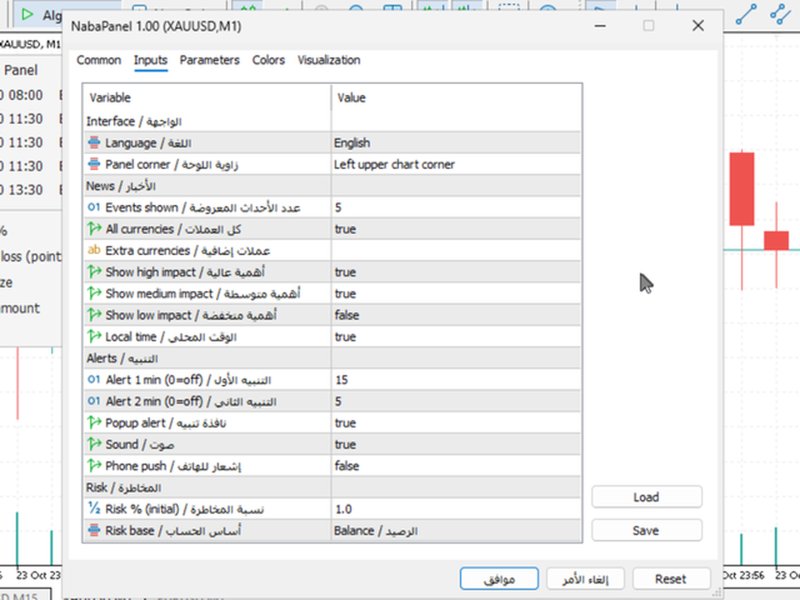This screenshot has width=800, height=600.
Task: Click the integer icon for Alert 1 min
Action: click(94, 380)
